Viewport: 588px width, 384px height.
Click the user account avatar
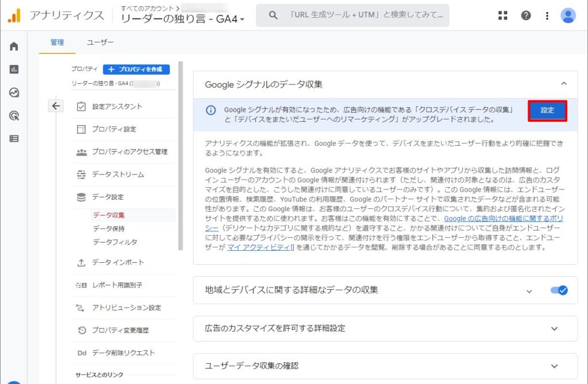(x=568, y=15)
